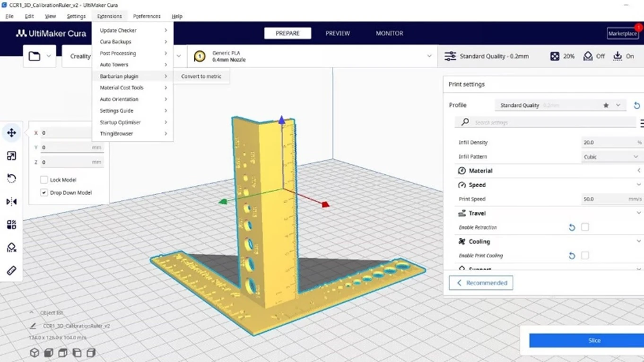Click the Infill Density value field

coord(611,142)
